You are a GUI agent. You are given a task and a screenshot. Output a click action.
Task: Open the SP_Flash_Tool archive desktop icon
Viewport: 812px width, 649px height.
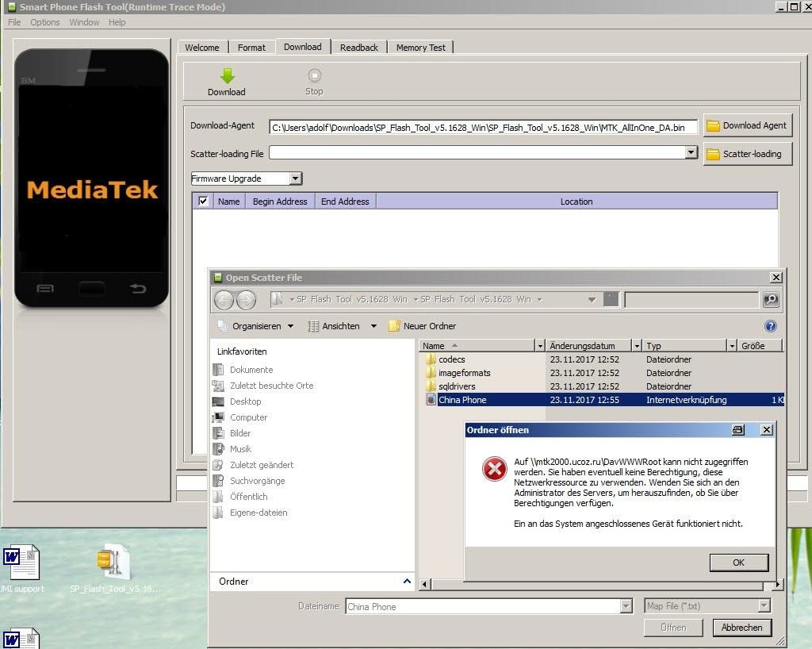pos(113,562)
